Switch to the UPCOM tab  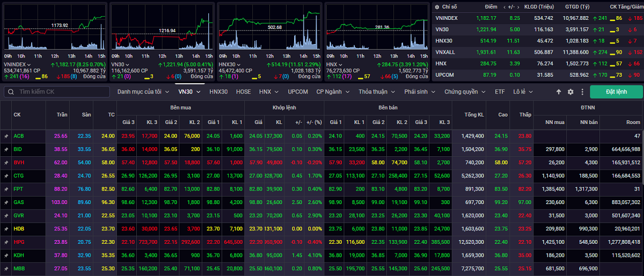(298, 92)
